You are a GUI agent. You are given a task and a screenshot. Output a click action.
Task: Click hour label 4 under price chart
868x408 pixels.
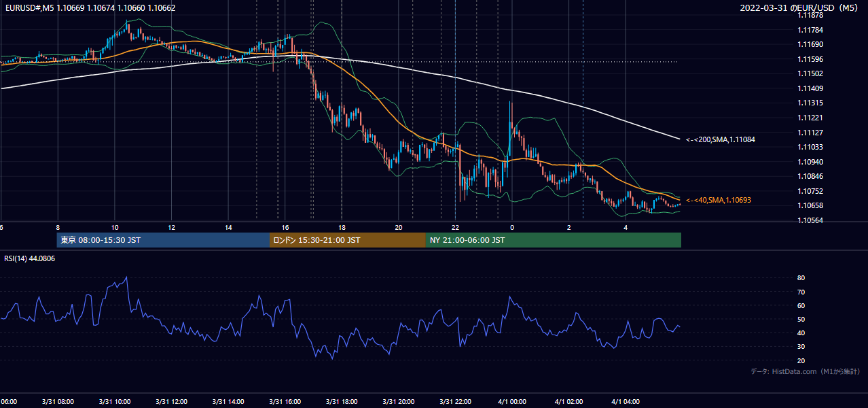coord(626,228)
